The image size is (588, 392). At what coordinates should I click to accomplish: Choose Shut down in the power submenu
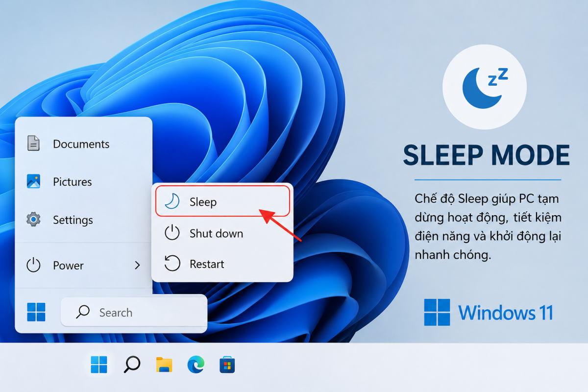click(x=223, y=233)
